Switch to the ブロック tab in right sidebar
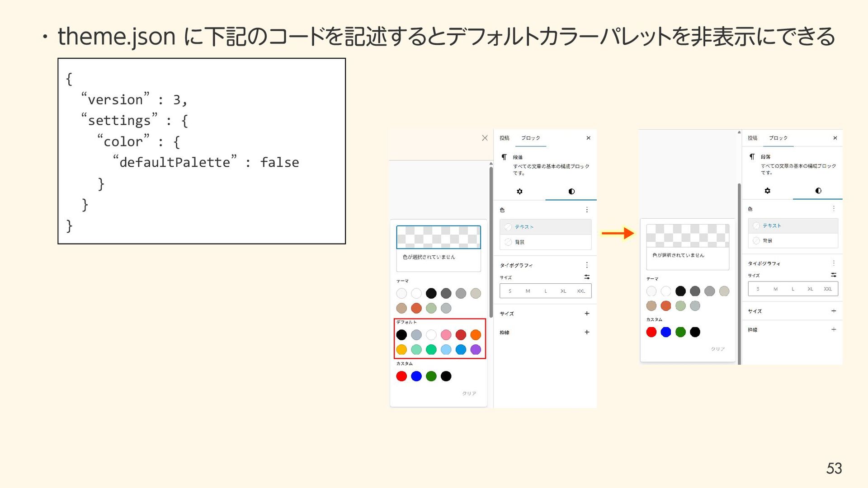Viewport: 868px width, 488px height. point(778,138)
